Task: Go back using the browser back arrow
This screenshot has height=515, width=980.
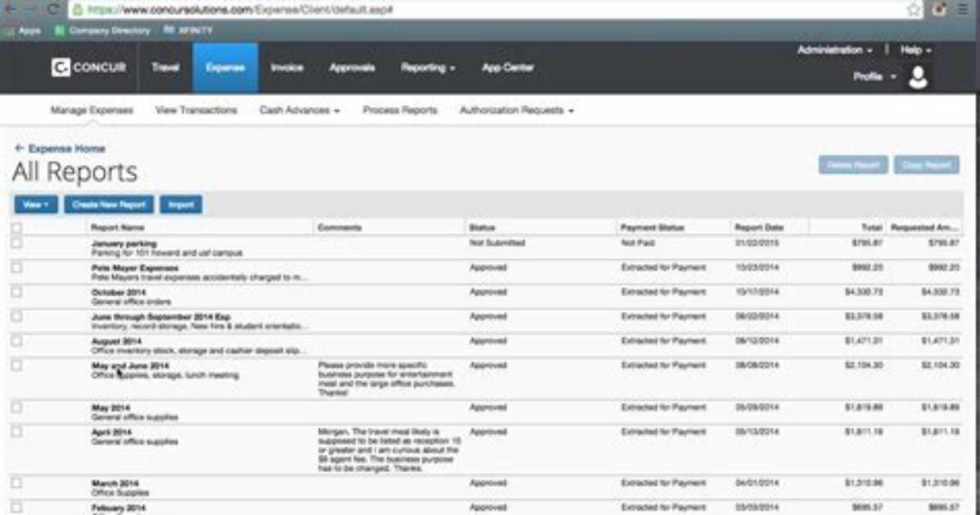Action: point(10,9)
